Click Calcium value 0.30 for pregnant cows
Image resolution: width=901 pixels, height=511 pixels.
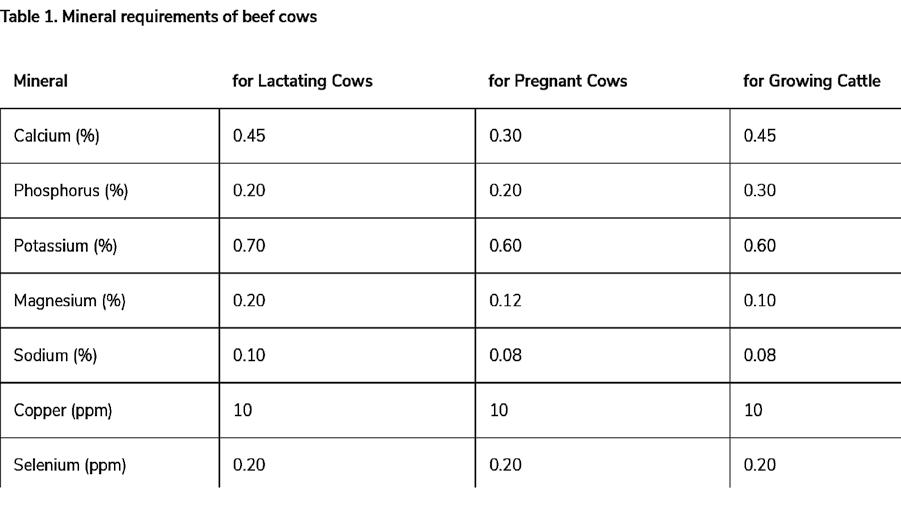505,136
